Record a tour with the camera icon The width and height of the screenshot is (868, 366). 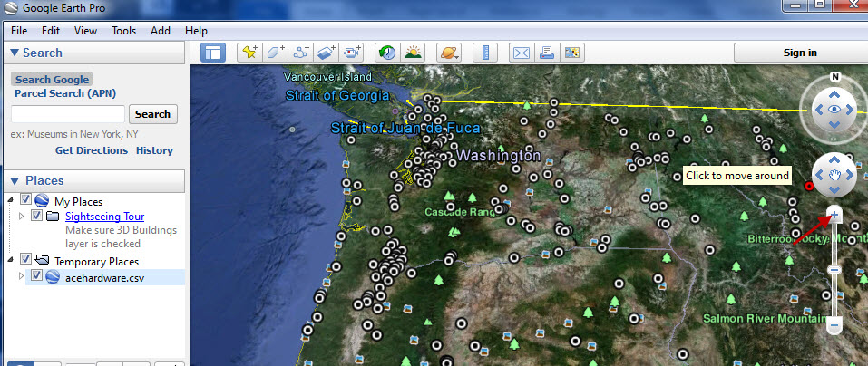[352, 53]
